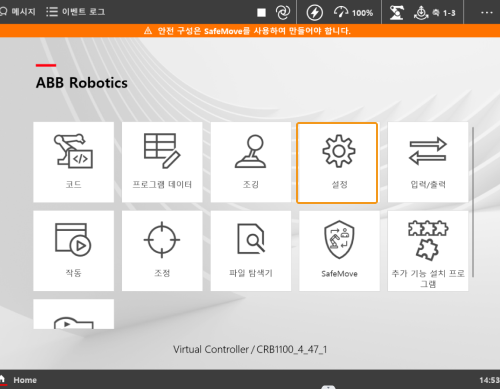500x389 pixels.
Task: Click the 14:53 clock in status bar
Action: click(489, 380)
